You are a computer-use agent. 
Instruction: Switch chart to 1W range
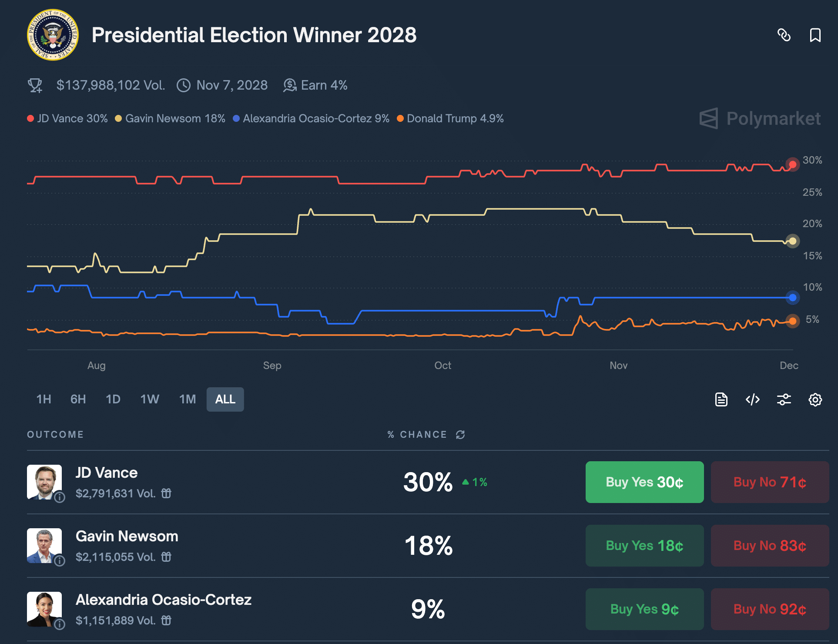150,399
